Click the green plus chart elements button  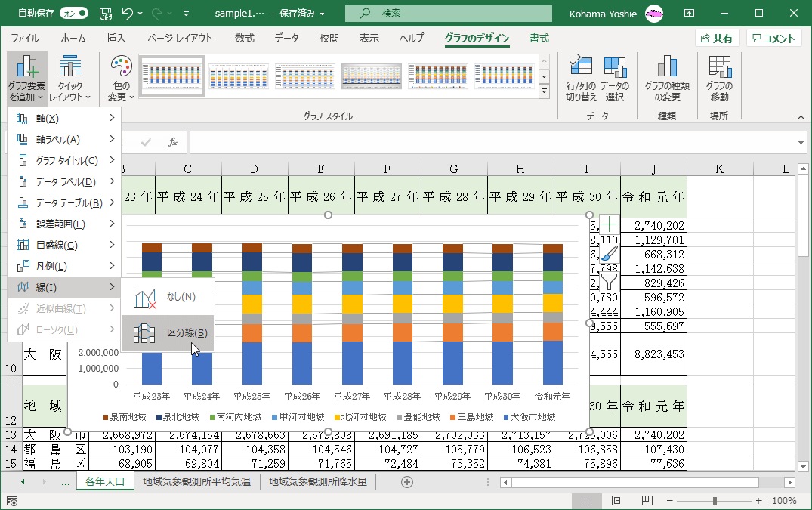click(x=609, y=224)
